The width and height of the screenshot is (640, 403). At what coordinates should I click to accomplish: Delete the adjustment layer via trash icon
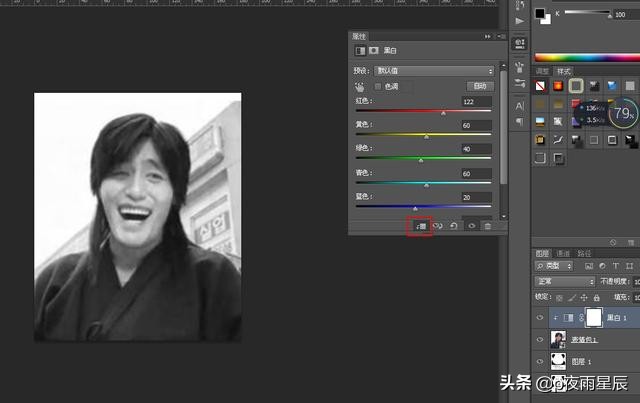(x=487, y=226)
